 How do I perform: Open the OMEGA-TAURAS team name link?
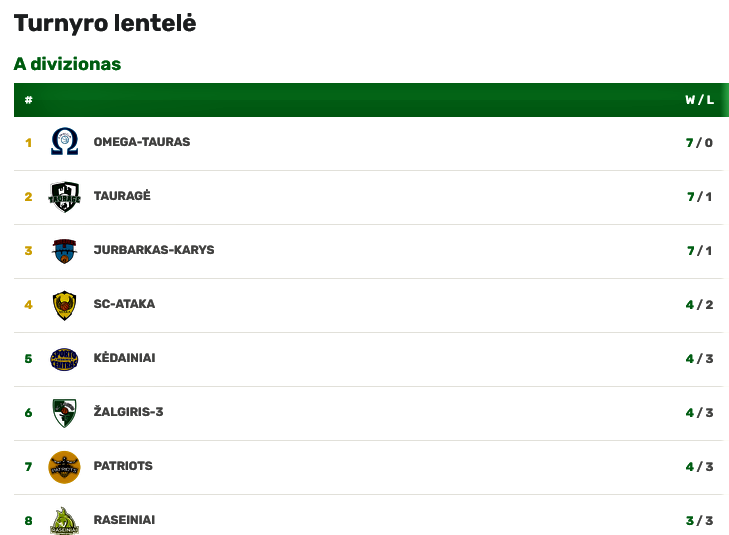click(142, 142)
